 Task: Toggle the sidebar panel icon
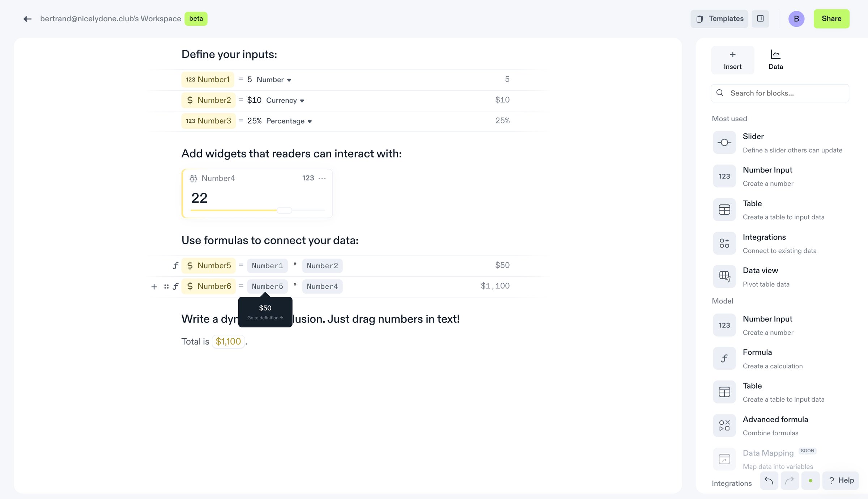tap(760, 18)
